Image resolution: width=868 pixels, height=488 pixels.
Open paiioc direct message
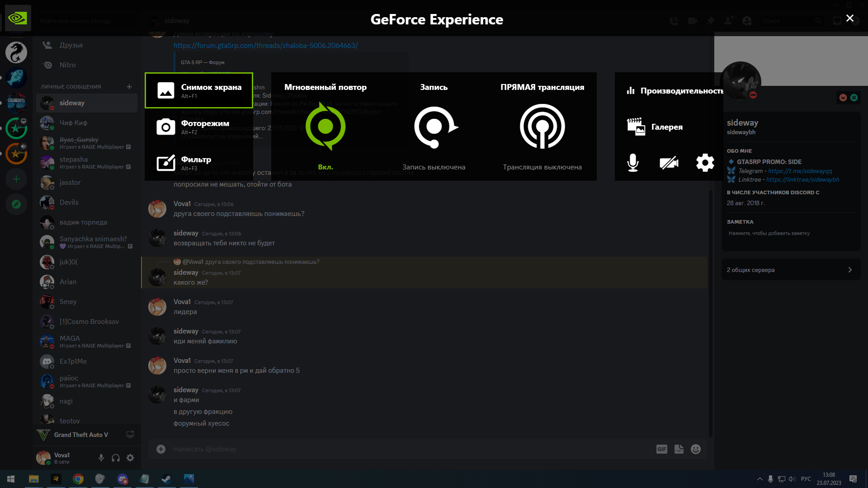point(87,381)
